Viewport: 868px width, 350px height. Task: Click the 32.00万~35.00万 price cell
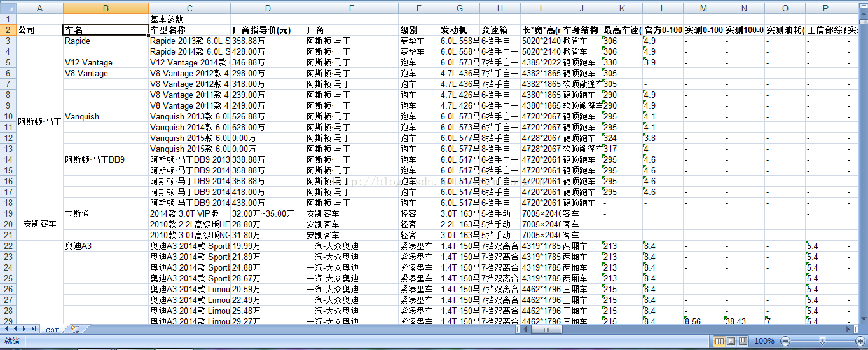pos(268,213)
